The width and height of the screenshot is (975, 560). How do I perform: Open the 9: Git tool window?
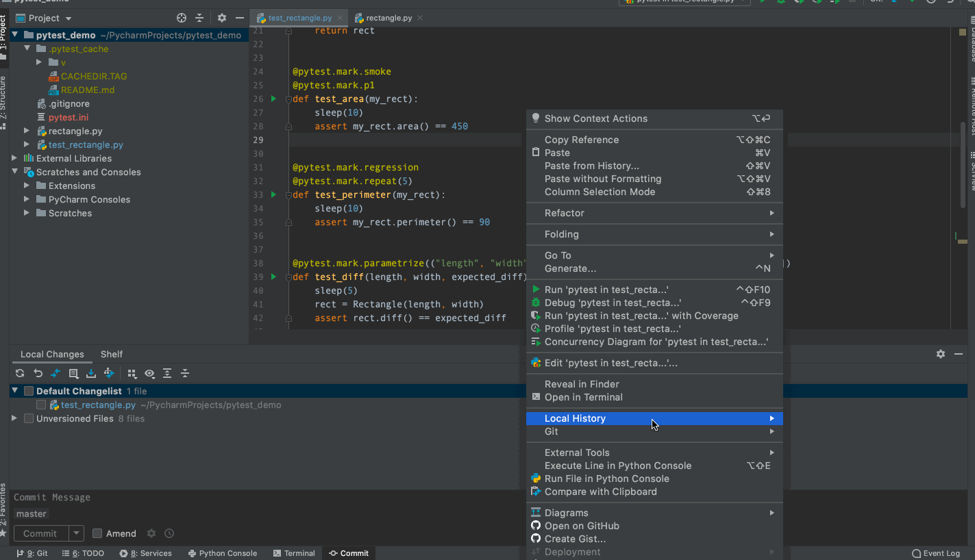pos(32,553)
